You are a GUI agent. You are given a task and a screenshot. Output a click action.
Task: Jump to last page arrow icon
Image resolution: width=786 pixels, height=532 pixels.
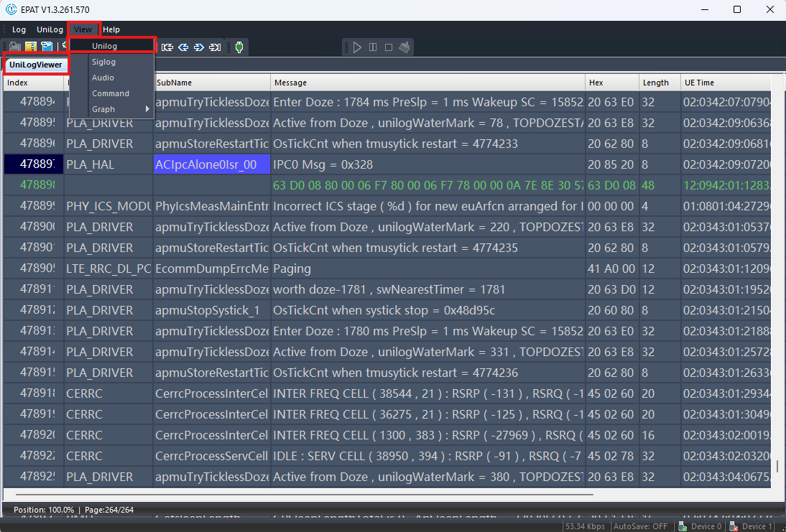coord(215,47)
